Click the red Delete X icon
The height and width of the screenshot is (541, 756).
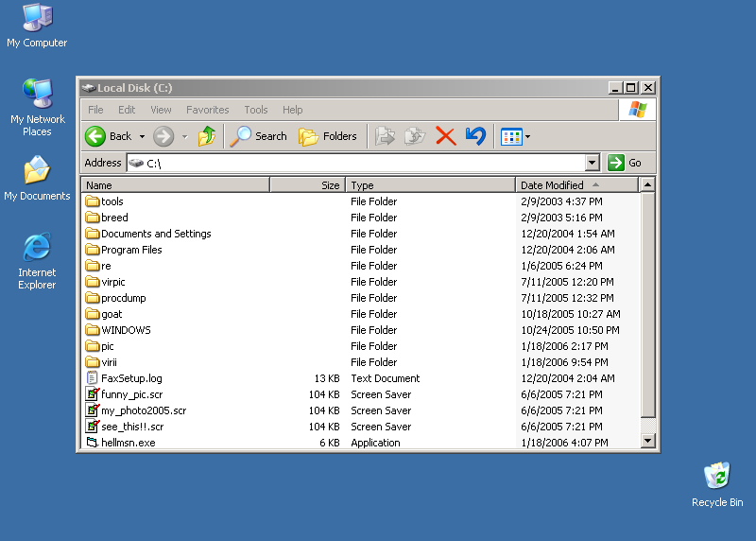tap(445, 136)
